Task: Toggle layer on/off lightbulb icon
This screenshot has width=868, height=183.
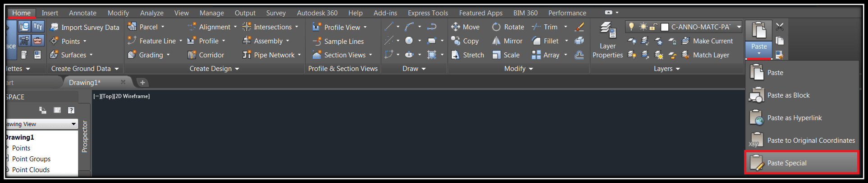Action: point(631,27)
